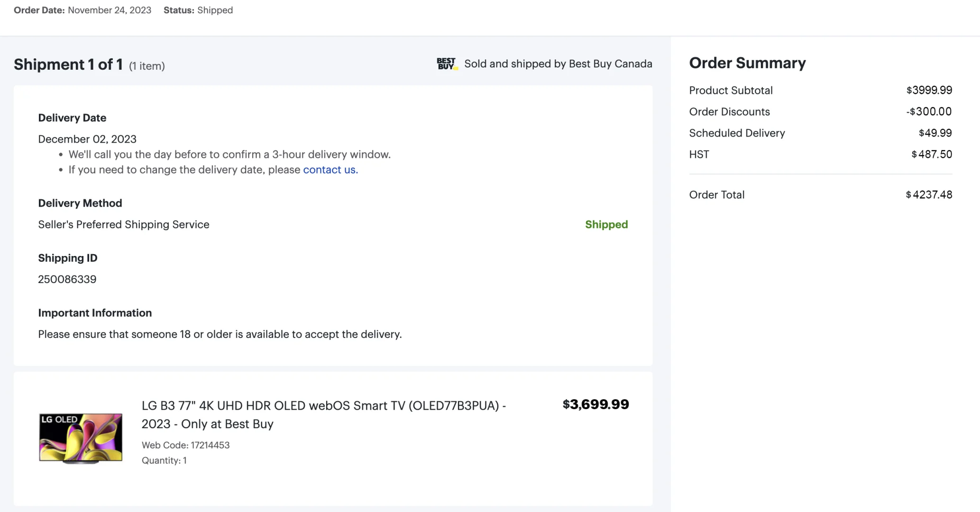Click "Sold and shipped by Best Buy Canada"

(558, 64)
